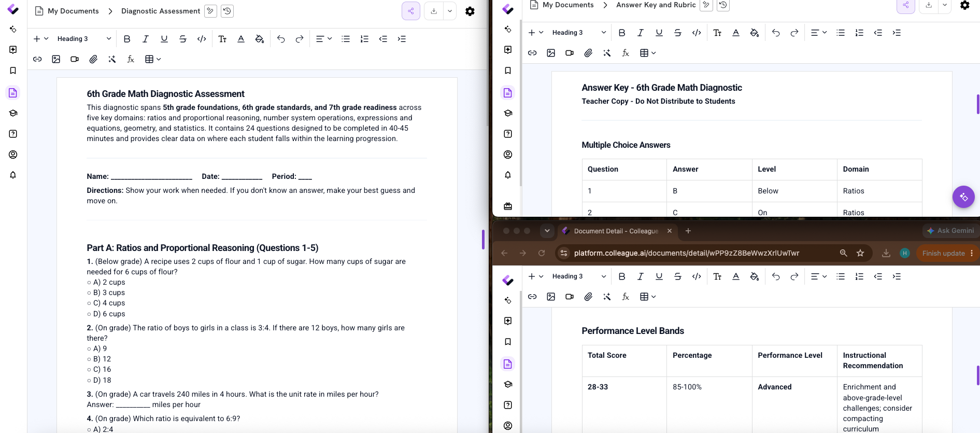Open bookmarks in Diagnostic Assessment window sidebar
Screen dimensions: 980x433
click(13, 71)
